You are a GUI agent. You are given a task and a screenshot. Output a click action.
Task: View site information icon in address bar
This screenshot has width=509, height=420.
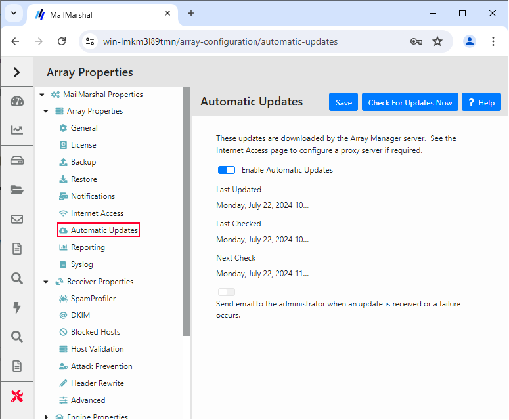tap(90, 41)
